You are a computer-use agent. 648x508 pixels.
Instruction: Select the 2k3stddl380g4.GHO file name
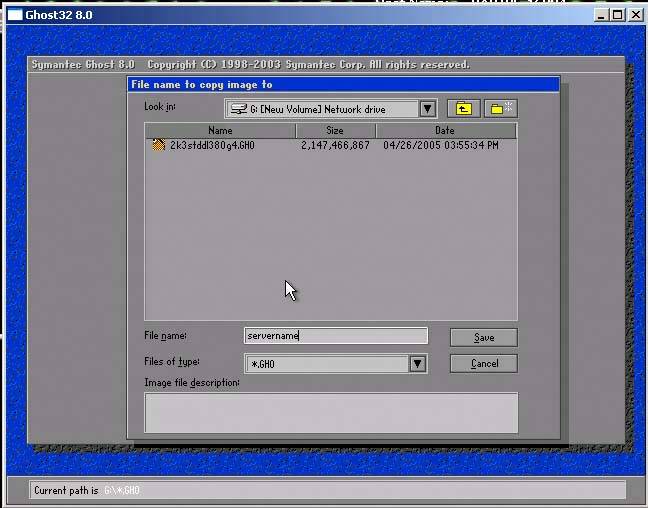(212, 146)
